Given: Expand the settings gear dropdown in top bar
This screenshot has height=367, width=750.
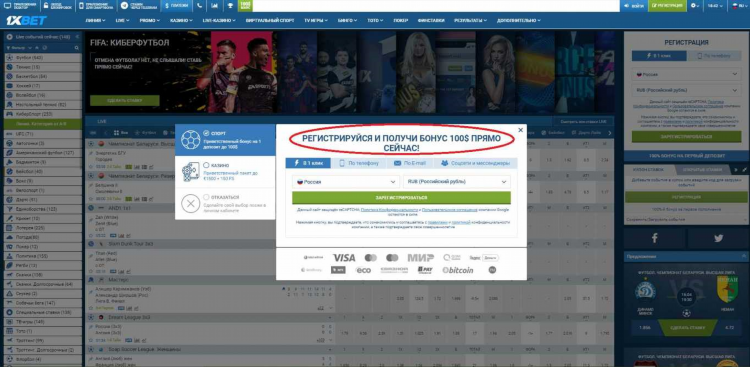Looking at the screenshot, I should click(x=695, y=6).
